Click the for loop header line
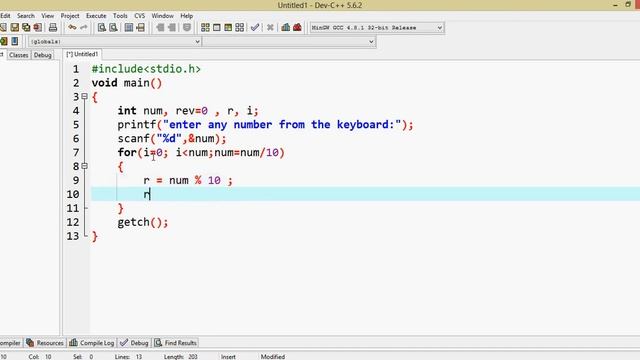The image size is (640, 360). tap(201, 152)
